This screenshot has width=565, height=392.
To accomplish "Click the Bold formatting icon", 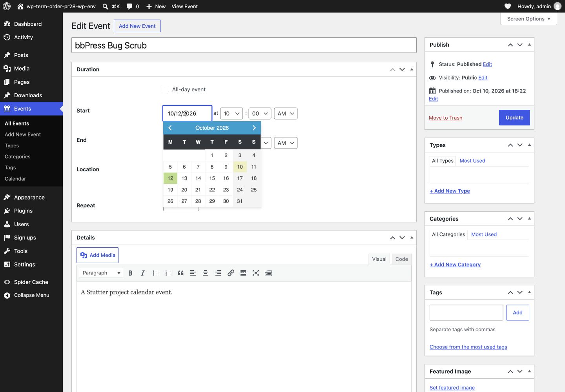I will pyautogui.click(x=130, y=273).
